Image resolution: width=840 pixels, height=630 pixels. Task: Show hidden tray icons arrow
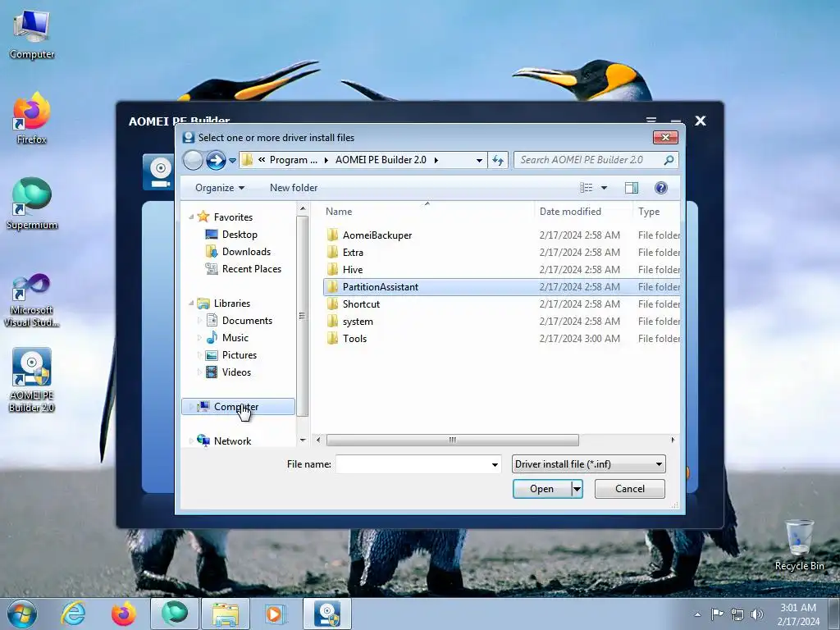697,614
